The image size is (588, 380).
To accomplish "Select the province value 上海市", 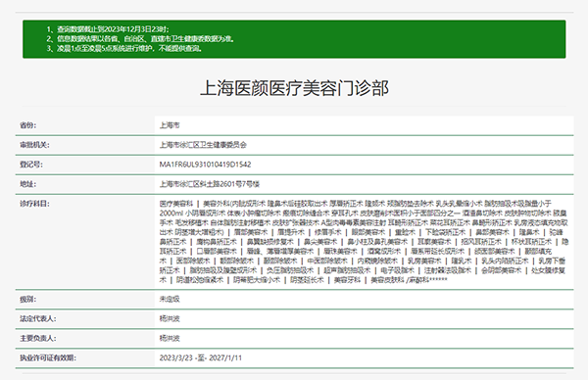I will click(170, 125).
